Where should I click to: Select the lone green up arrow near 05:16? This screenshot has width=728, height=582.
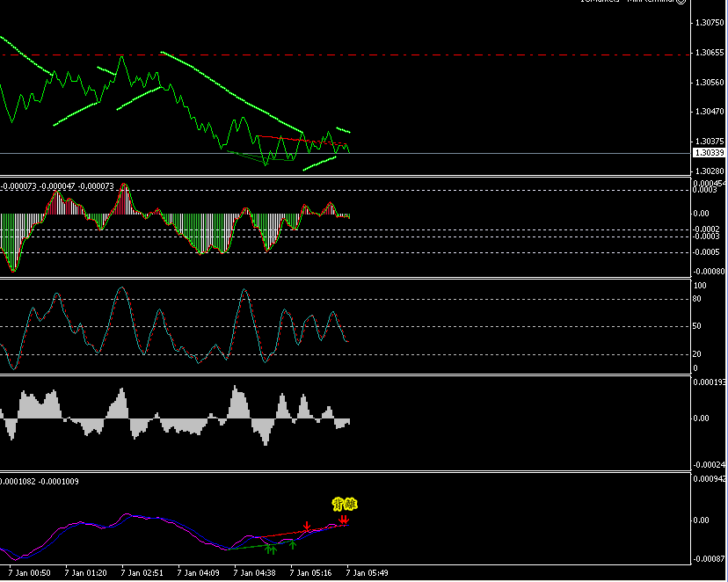click(293, 544)
